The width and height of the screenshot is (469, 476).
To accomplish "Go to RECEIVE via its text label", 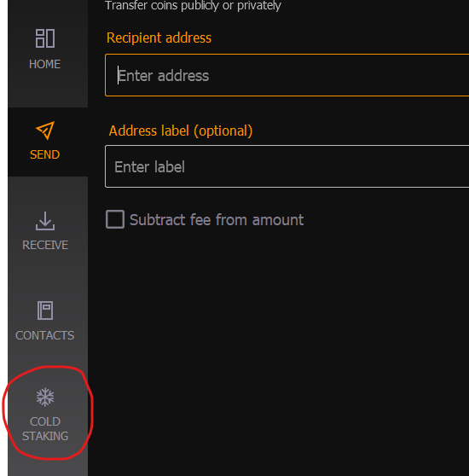I will pyautogui.click(x=45, y=245).
